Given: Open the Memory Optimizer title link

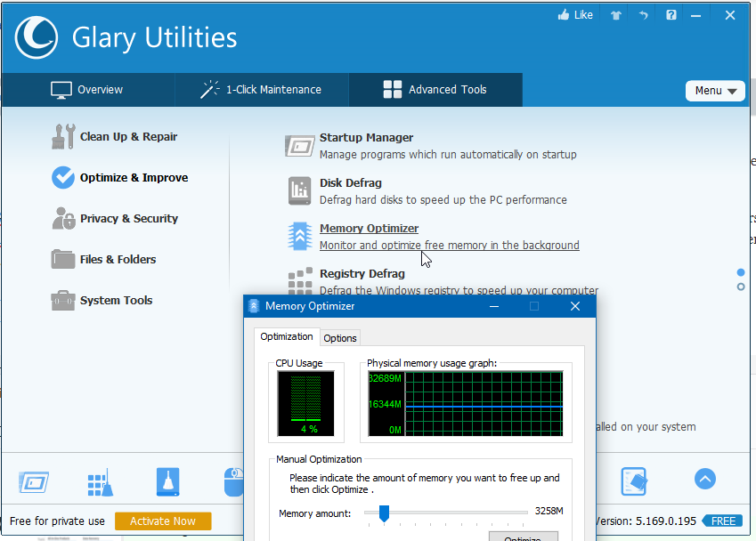Looking at the screenshot, I should 369,229.
